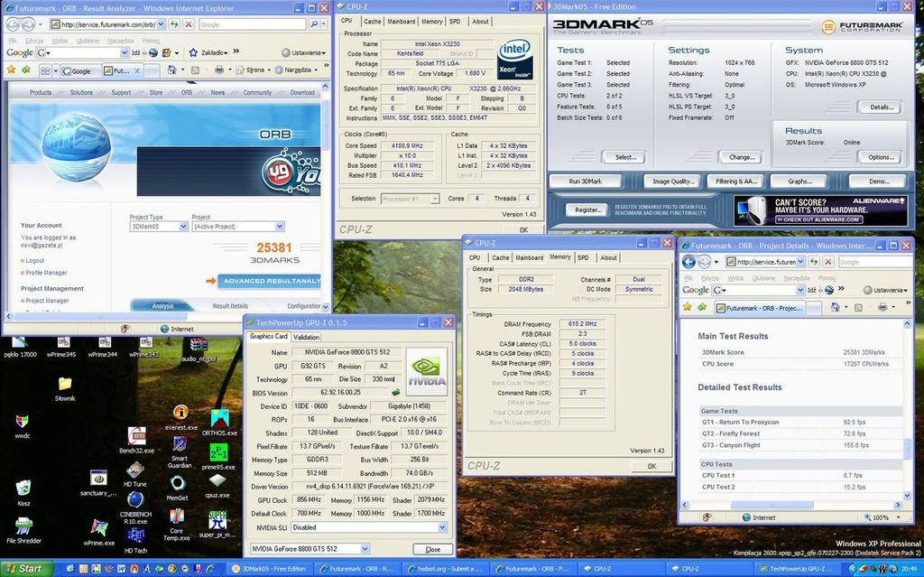Open the HD Tune desktop icon
The image size is (924, 577).
(135, 474)
